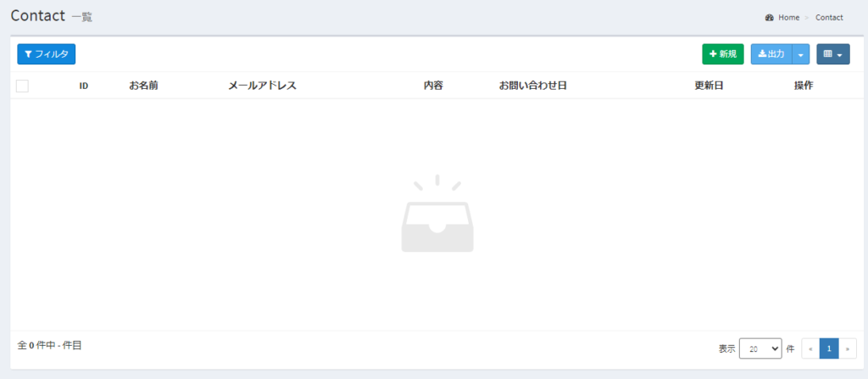Click the ID column header
The width and height of the screenshot is (868, 379).
(x=84, y=86)
